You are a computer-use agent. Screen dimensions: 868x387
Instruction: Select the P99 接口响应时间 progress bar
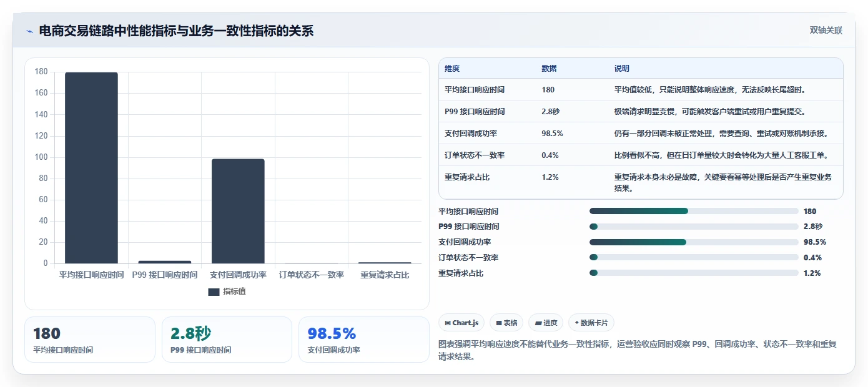click(694, 227)
